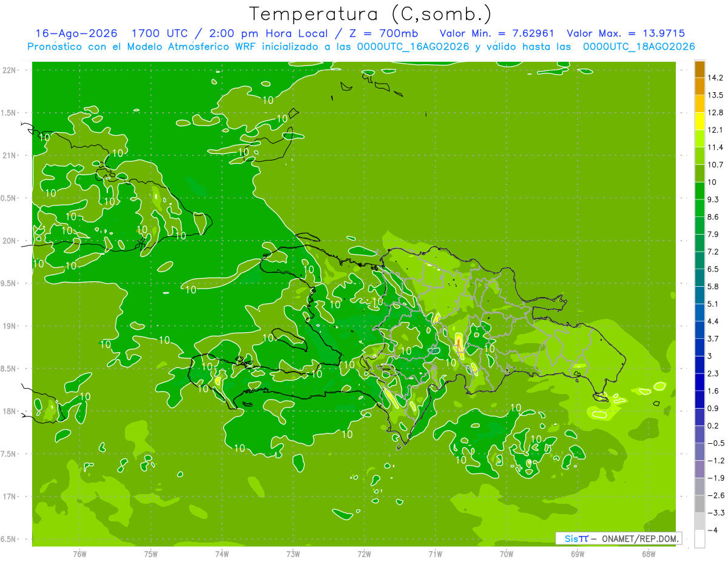Click the 10.7 colorbar label
The height and width of the screenshot is (562, 728).
coord(715,165)
